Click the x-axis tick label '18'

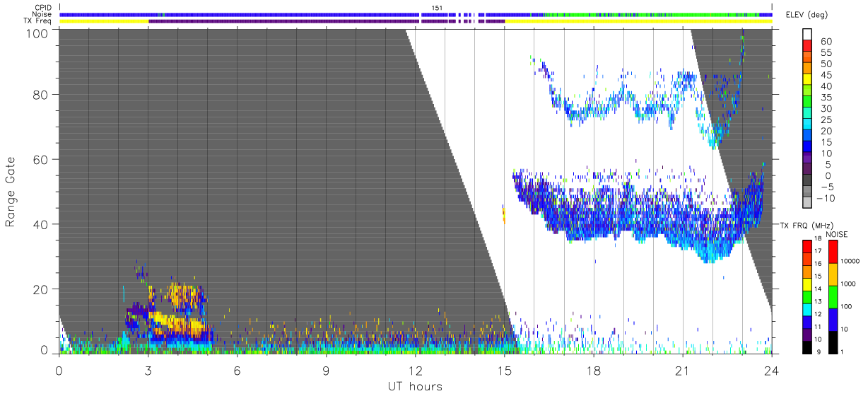(x=593, y=370)
